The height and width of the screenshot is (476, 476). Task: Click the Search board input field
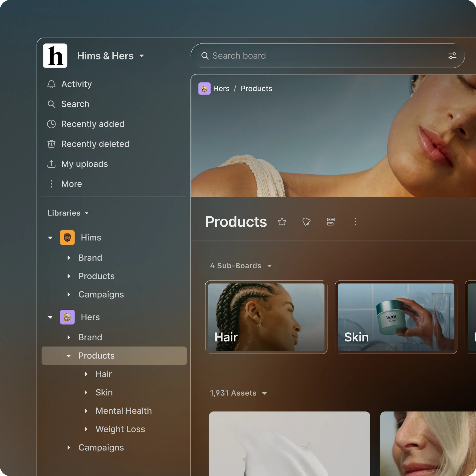(328, 56)
